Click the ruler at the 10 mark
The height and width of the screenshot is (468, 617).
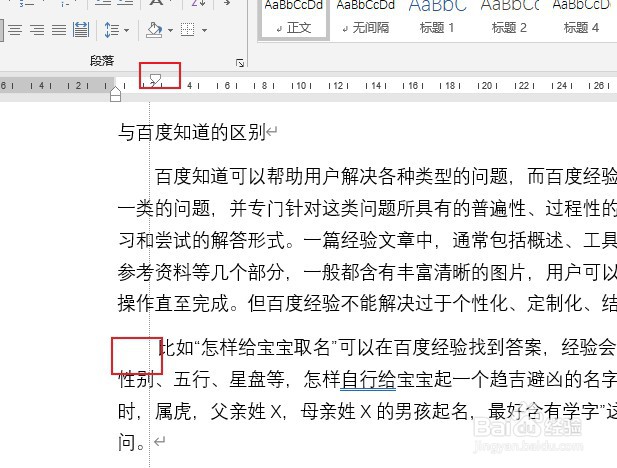tap(301, 85)
